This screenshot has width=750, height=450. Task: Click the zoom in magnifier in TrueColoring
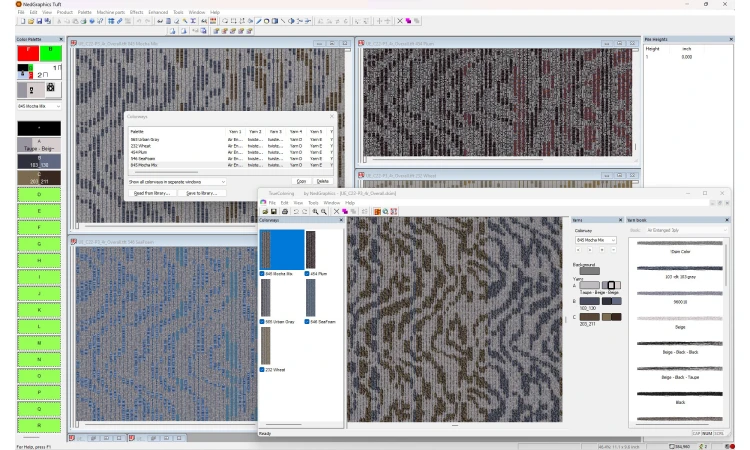[x=315, y=211]
